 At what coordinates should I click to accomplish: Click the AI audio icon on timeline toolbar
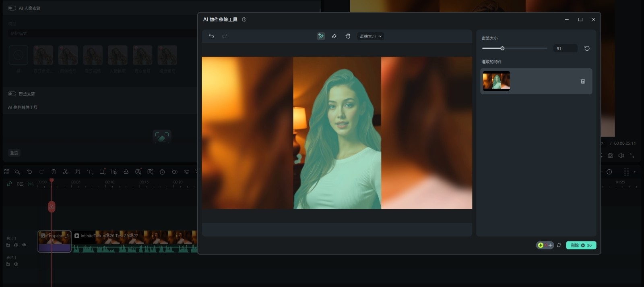[x=138, y=171]
